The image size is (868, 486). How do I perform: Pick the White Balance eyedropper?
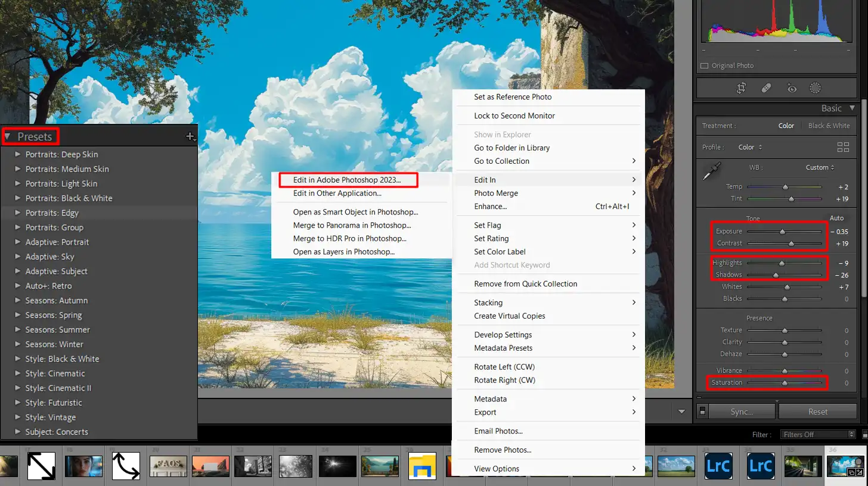click(x=712, y=172)
